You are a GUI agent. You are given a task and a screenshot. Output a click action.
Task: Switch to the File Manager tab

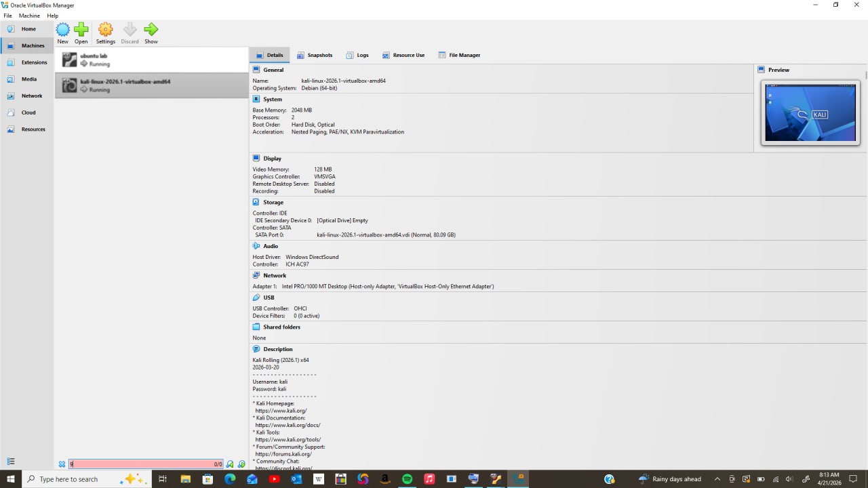(459, 55)
